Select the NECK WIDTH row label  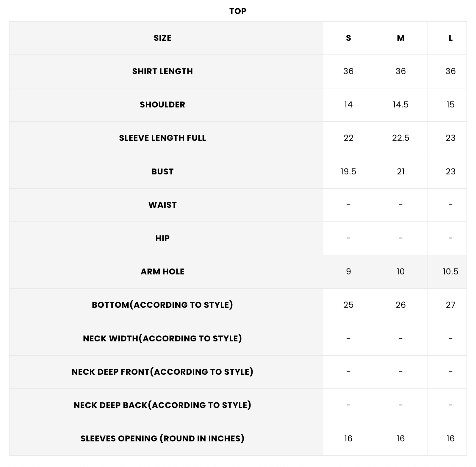coord(162,338)
